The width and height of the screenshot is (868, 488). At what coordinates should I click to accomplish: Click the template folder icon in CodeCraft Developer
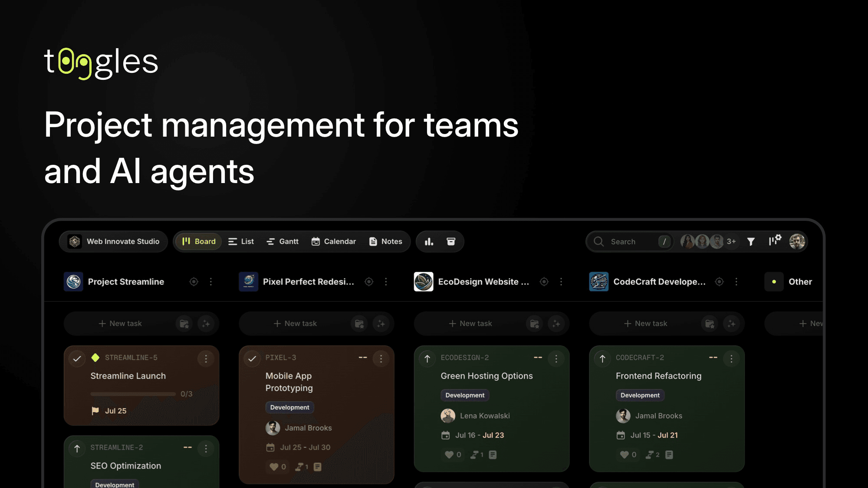(x=710, y=324)
